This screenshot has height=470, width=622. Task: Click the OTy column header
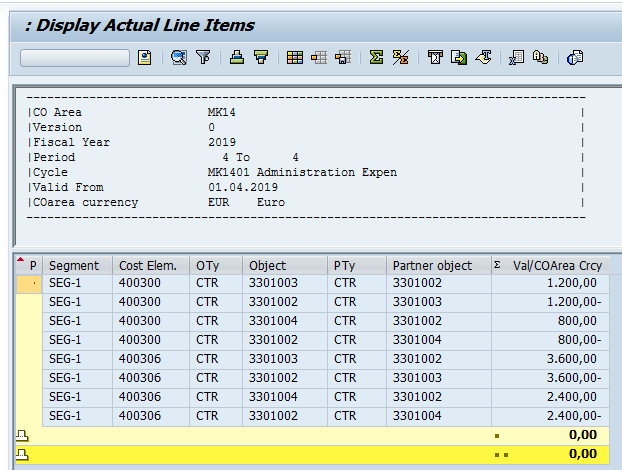(x=216, y=265)
